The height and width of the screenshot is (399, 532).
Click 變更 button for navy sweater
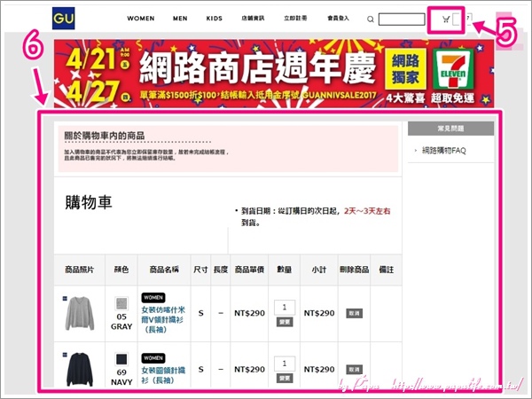click(x=285, y=378)
